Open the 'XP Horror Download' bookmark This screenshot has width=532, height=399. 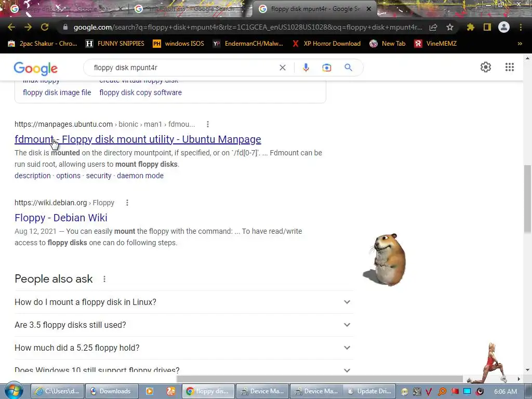[x=326, y=44]
